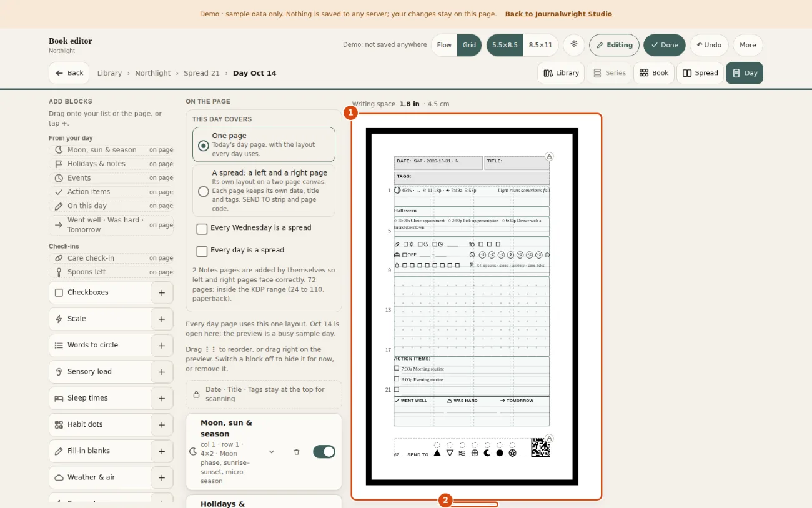The image size is (812, 508).
Task: Choose A spread: a left and a right page
Action: (x=264, y=191)
